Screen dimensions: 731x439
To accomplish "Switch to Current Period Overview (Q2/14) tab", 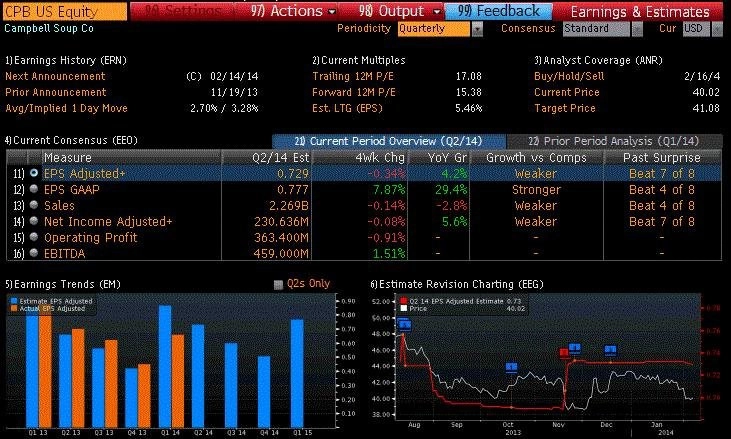I will [x=388, y=141].
